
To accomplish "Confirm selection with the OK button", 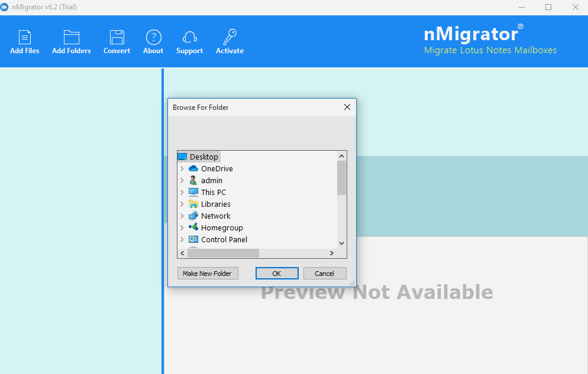I will 277,274.
